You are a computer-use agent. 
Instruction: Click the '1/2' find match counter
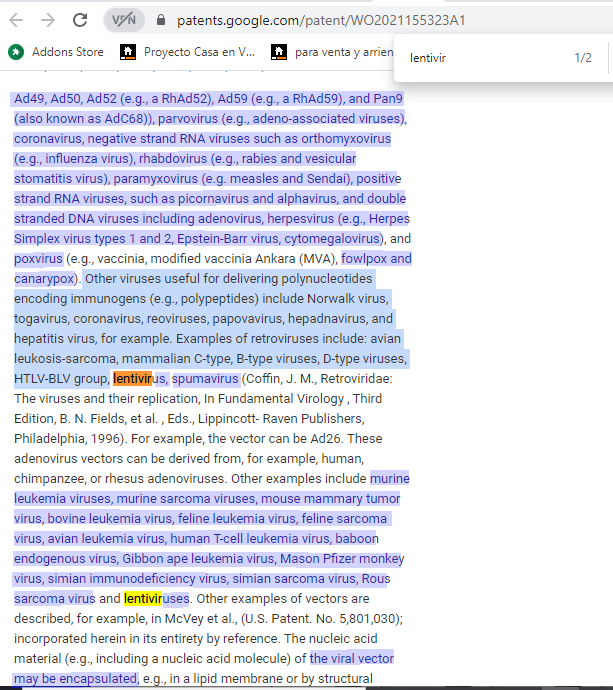point(583,58)
